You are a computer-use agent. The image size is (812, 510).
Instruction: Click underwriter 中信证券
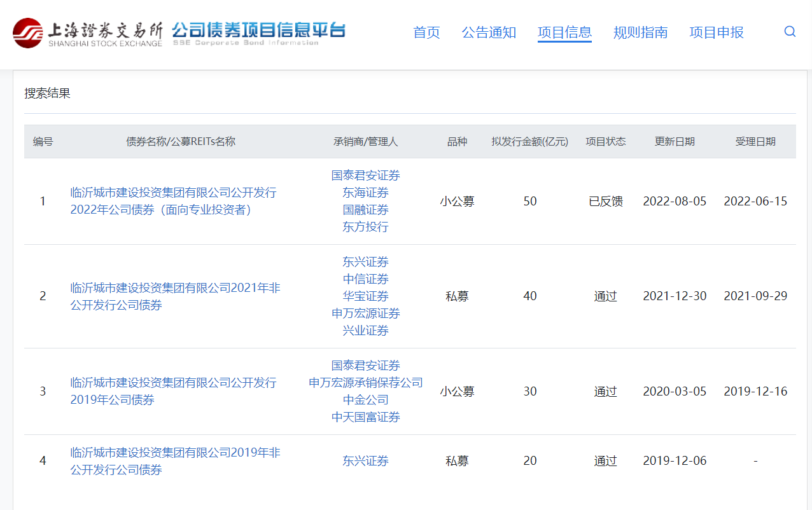(x=365, y=279)
